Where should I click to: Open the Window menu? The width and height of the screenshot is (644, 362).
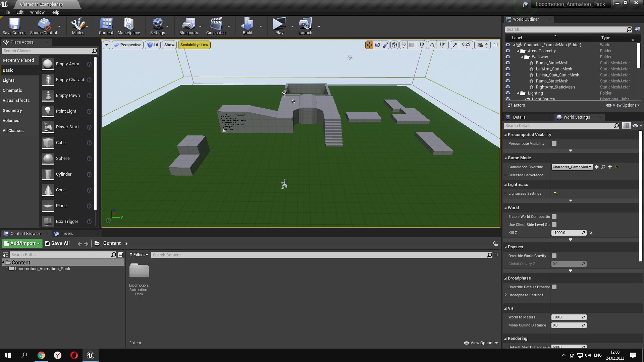[37, 12]
